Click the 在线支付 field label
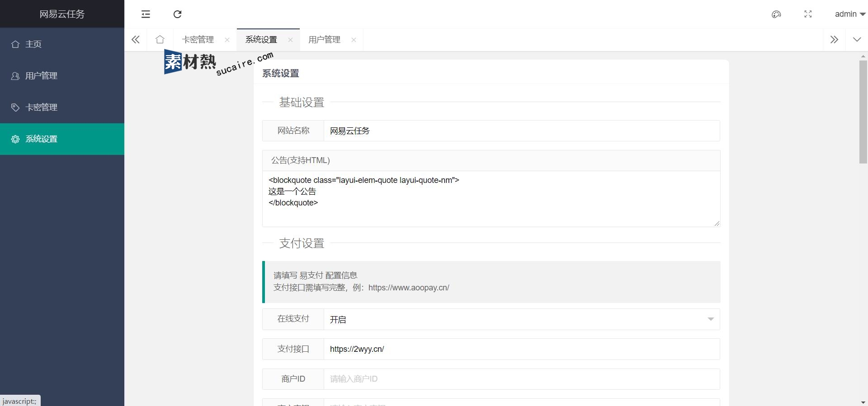 (293, 319)
